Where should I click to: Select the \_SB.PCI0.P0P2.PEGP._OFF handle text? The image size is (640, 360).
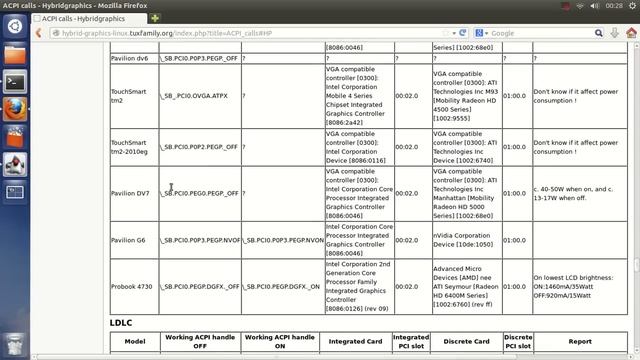[199, 147]
